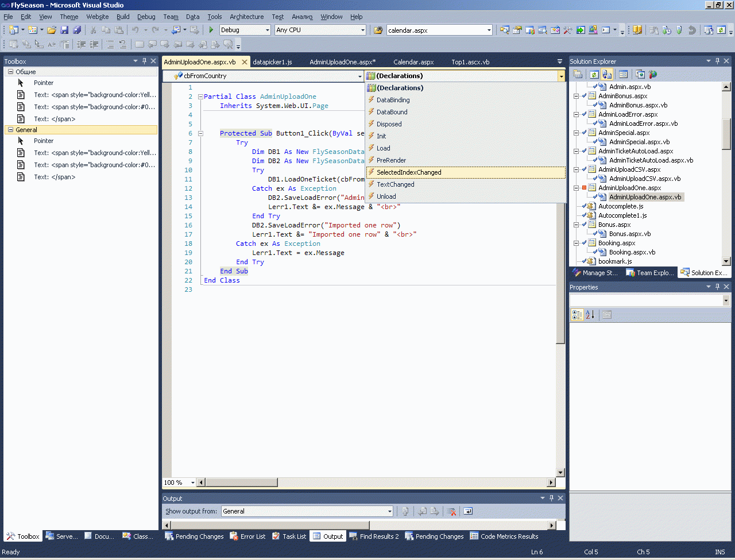Sort properties alphabetically with A-Z icon
This screenshot has height=560, width=735.
coord(590,315)
